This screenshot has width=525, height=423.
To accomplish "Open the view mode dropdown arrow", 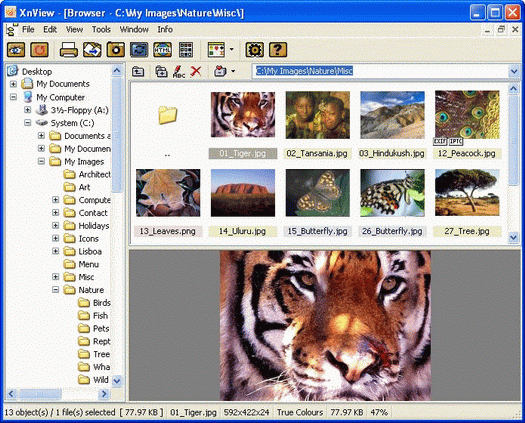I will [232, 50].
